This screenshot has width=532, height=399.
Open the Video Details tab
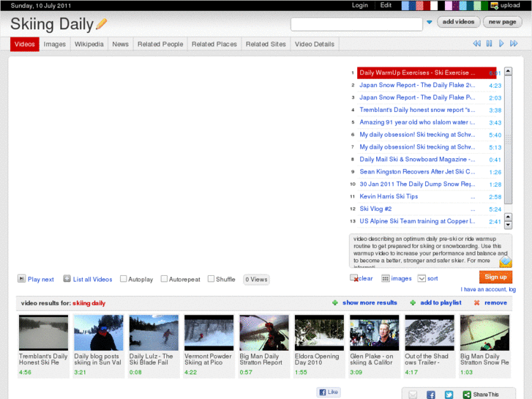coord(315,44)
